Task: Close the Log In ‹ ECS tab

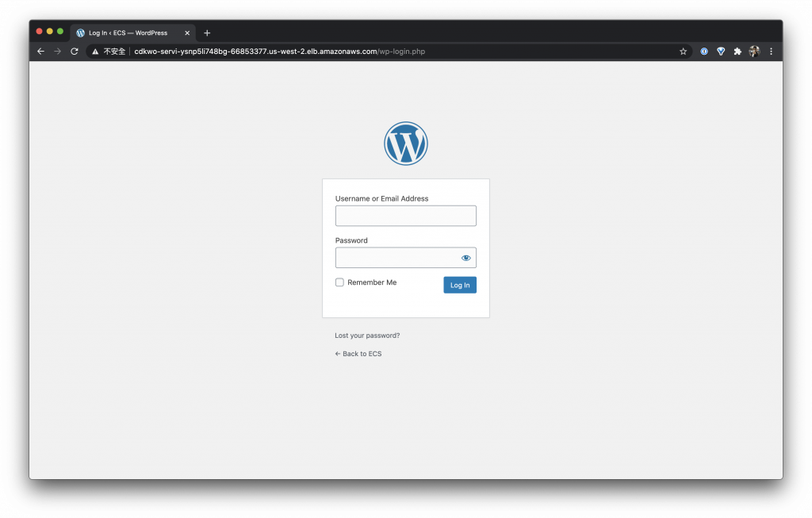Action: (x=187, y=33)
